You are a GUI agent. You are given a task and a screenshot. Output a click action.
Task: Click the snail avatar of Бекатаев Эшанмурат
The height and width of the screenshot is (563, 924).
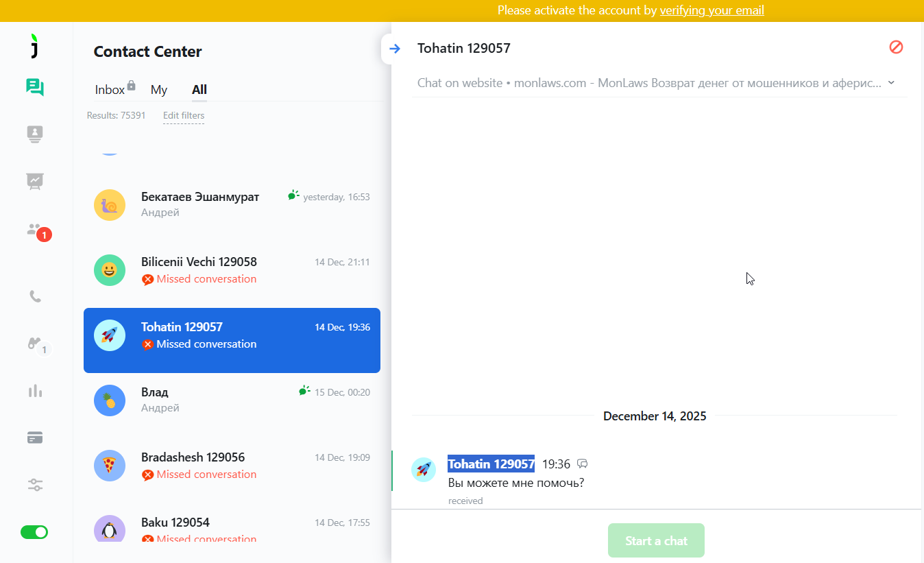(110, 205)
